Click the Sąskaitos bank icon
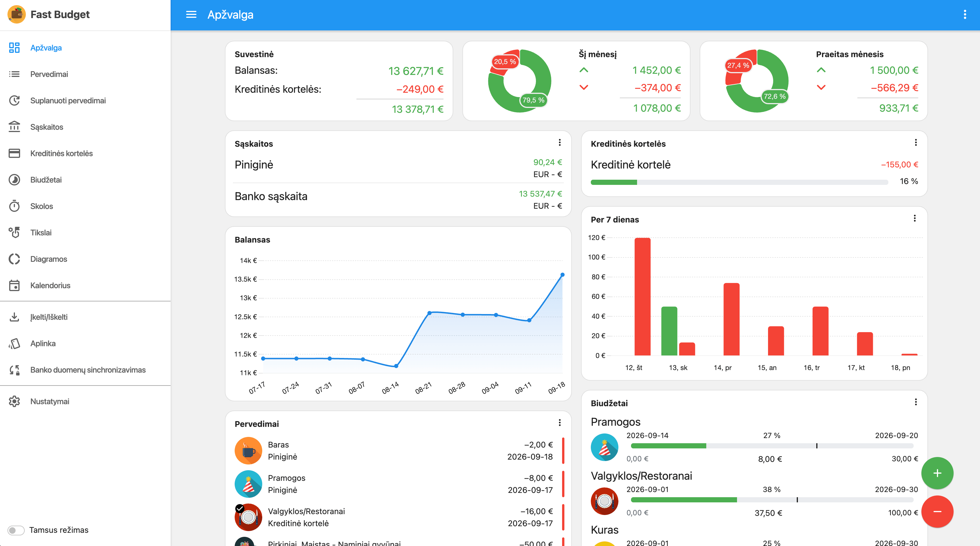 click(x=14, y=127)
